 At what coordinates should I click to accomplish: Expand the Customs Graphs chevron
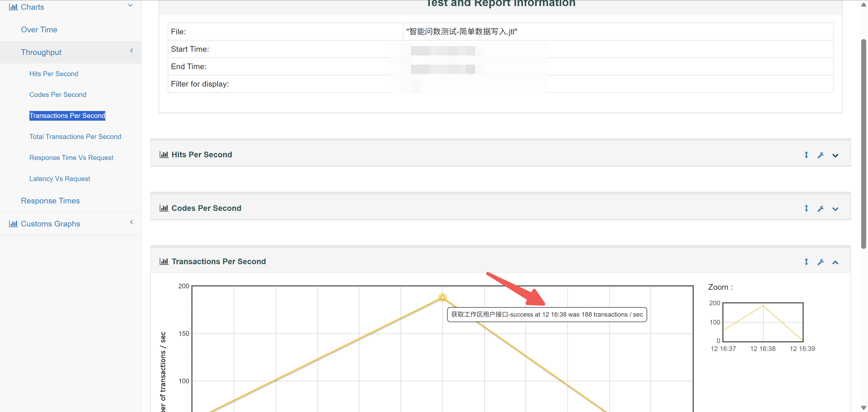131,222
